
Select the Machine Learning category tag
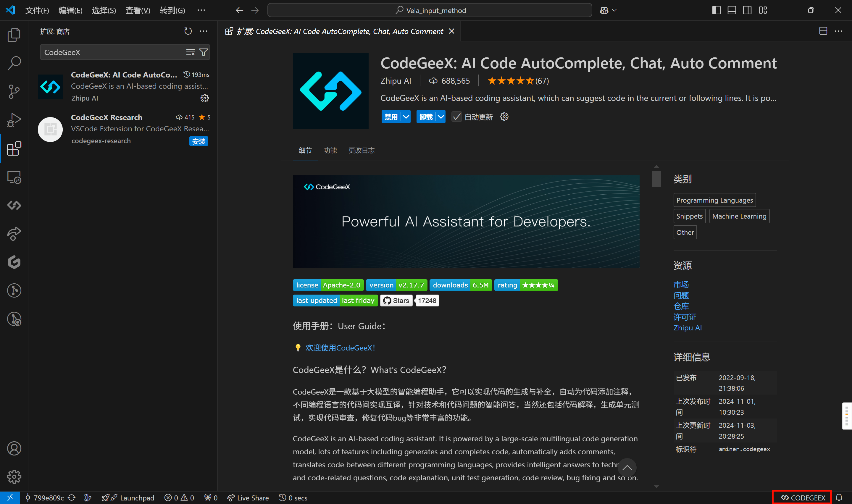(x=739, y=216)
